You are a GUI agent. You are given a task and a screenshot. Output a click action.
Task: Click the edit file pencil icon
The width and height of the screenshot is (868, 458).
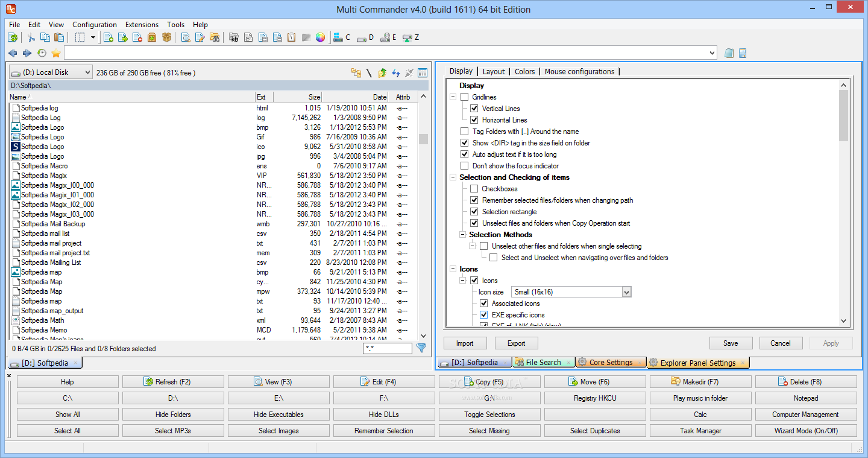coord(200,37)
